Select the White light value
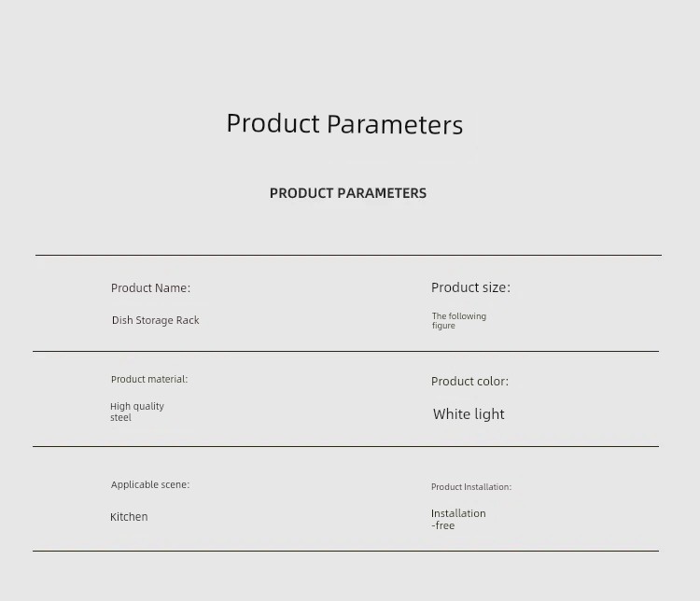 click(469, 414)
